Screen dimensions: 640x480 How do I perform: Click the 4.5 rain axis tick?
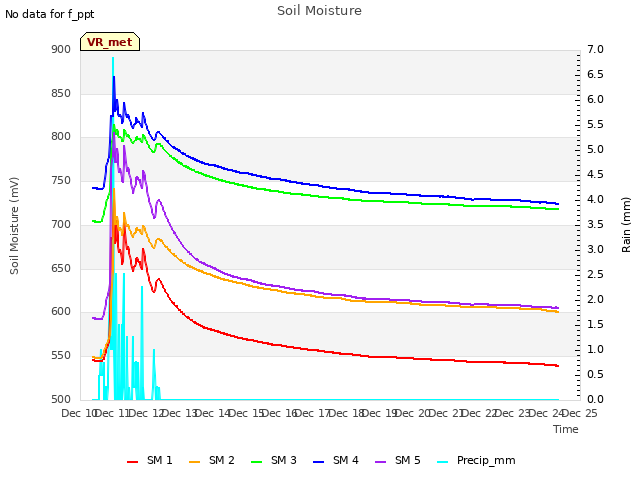pyautogui.click(x=595, y=175)
